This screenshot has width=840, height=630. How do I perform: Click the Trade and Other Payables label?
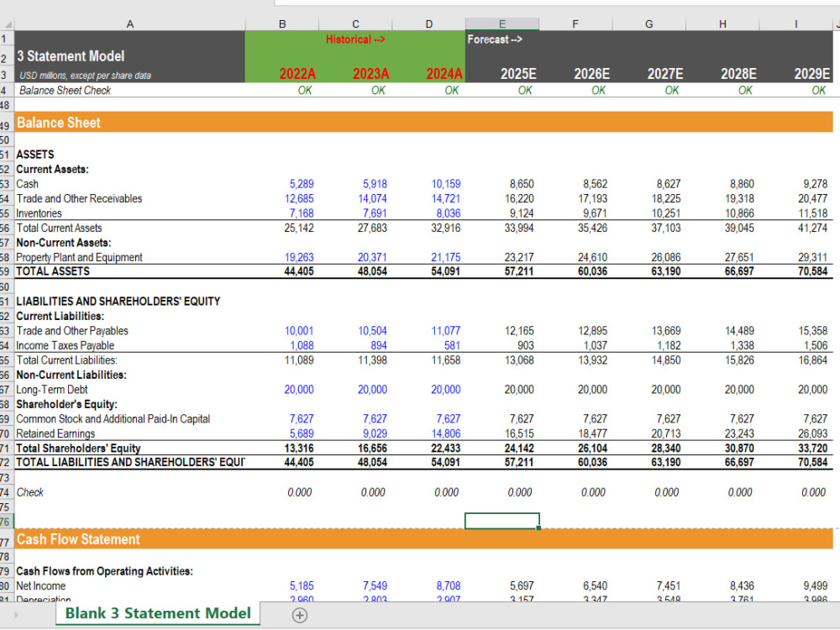[72, 330]
